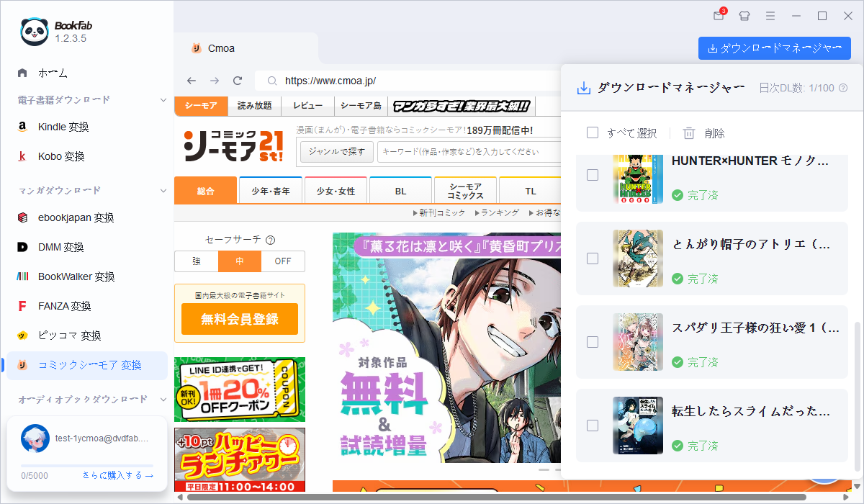The width and height of the screenshot is (864, 504).
Task: Click the keyword search input field
Action: tap(469, 151)
